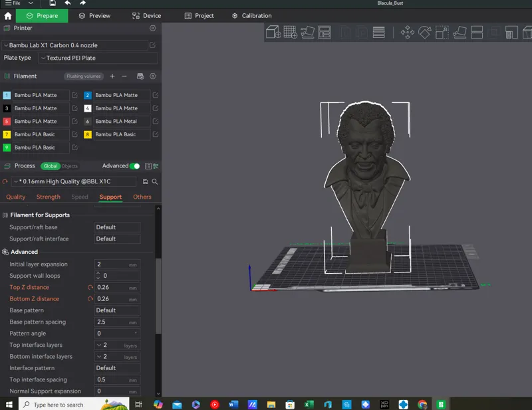
Task: Open the printer settings gear icon
Action: [153, 28]
